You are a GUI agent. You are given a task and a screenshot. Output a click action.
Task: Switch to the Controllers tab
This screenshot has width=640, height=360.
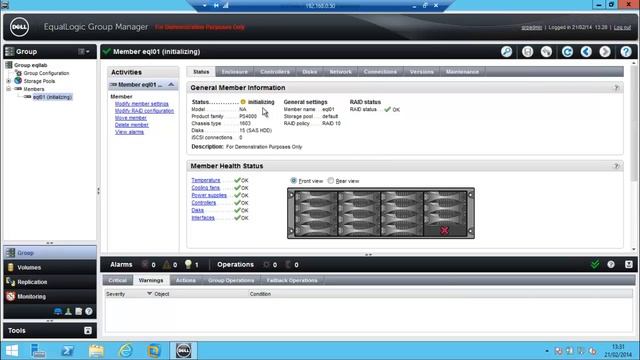point(275,71)
